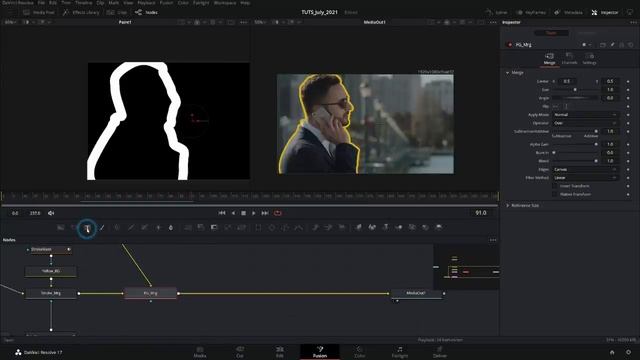Screen dimensions: 640x360
Task: Open the Fusion menu in menu bar
Action: tap(166, 3)
